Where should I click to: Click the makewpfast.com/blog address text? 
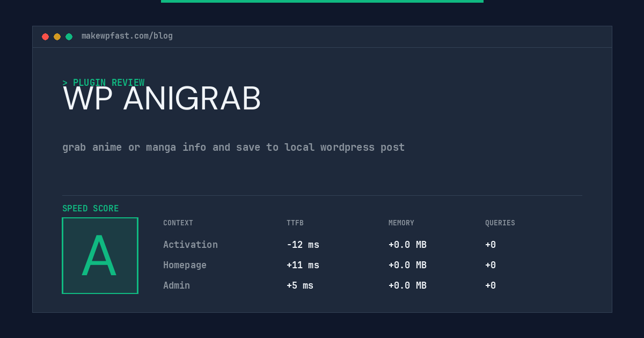pos(127,36)
